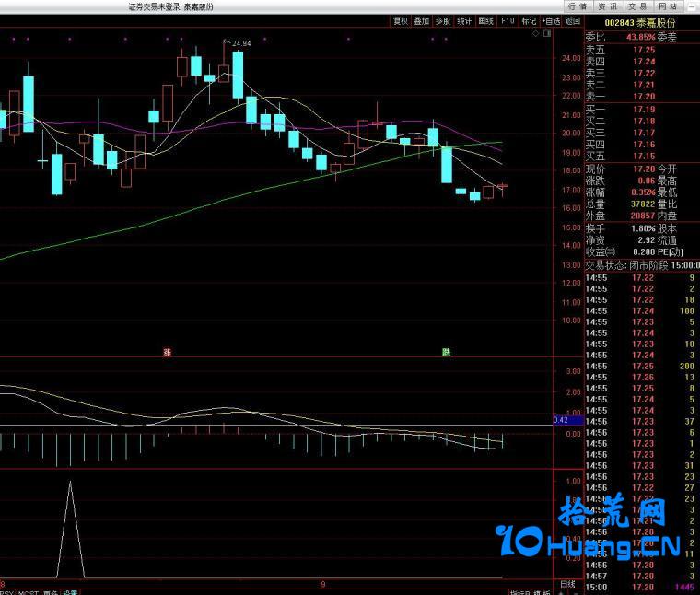Open the 网站 top menu
The height and width of the screenshot is (595, 700).
668,6
